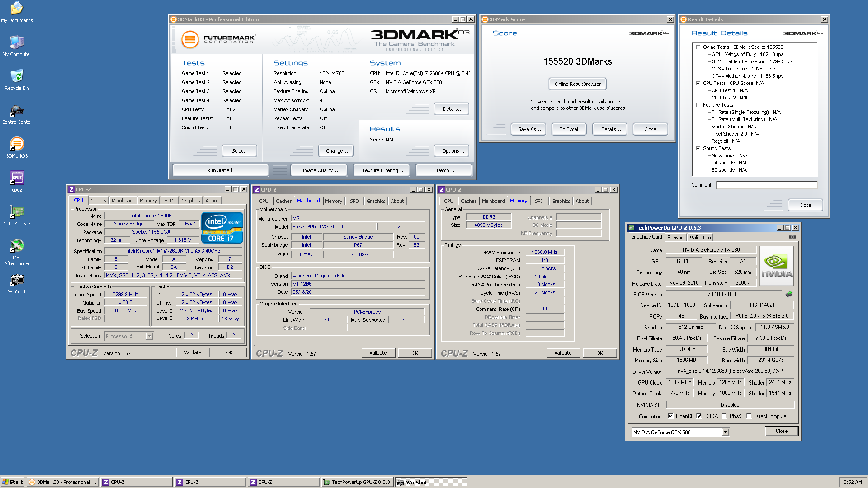Screen dimensions: 868x488
Task: Toggle the PhysX checkbox in GPU-Z
Action: coord(724,416)
